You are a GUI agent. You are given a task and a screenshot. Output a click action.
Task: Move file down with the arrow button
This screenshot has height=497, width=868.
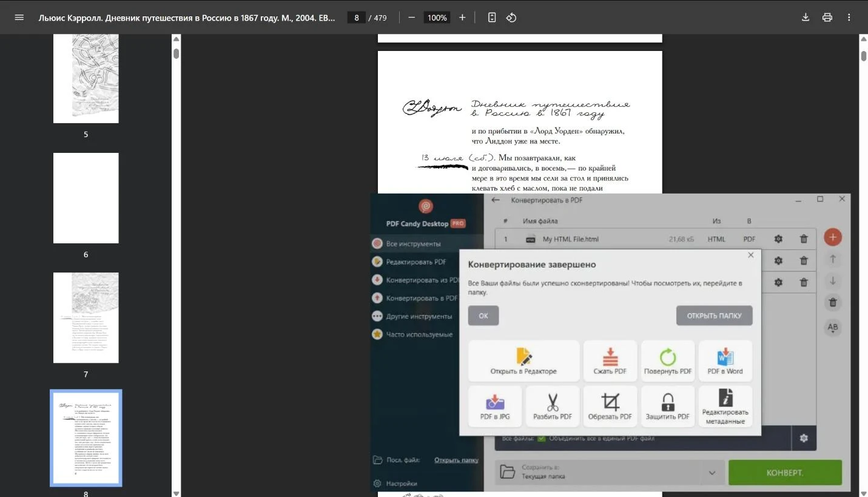pyautogui.click(x=833, y=280)
